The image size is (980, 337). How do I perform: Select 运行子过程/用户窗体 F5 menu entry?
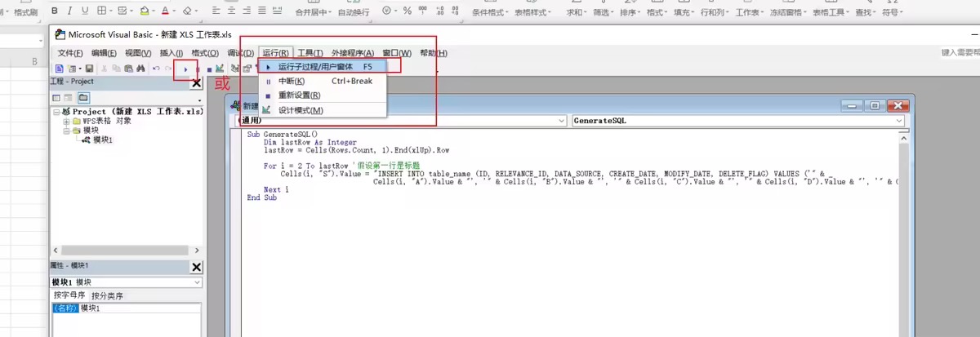pos(323,66)
